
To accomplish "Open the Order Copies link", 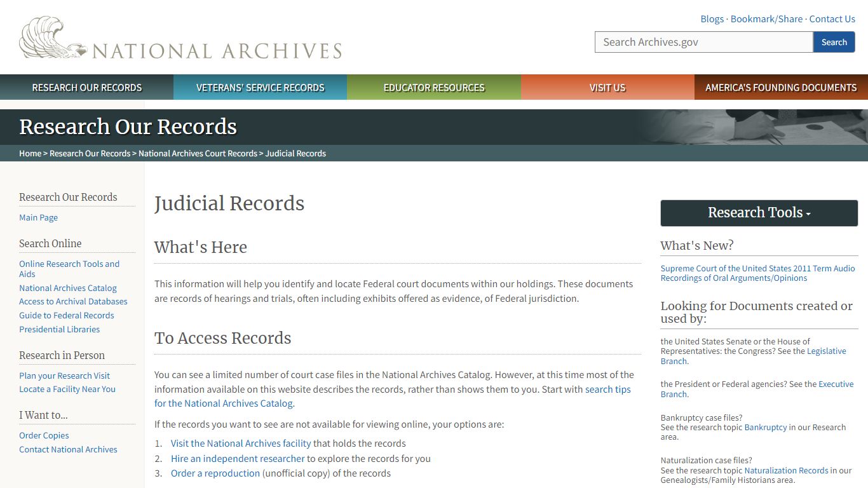I will [44, 435].
